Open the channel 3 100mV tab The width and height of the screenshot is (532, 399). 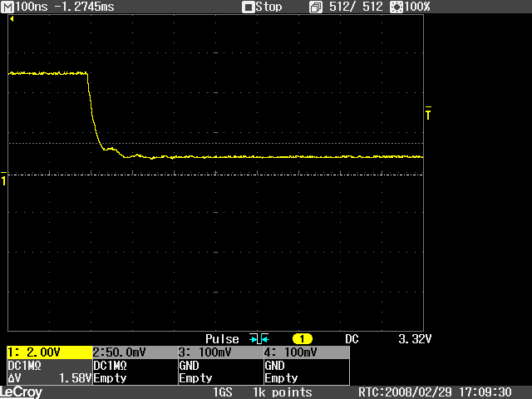click(219, 352)
